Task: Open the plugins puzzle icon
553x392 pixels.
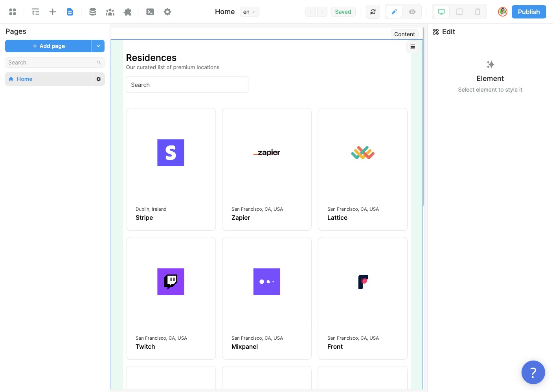Action: [x=127, y=12]
